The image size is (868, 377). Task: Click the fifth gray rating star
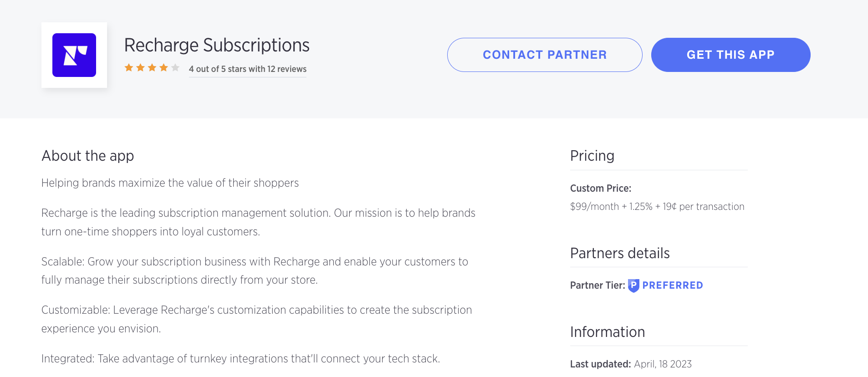tap(175, 68)
